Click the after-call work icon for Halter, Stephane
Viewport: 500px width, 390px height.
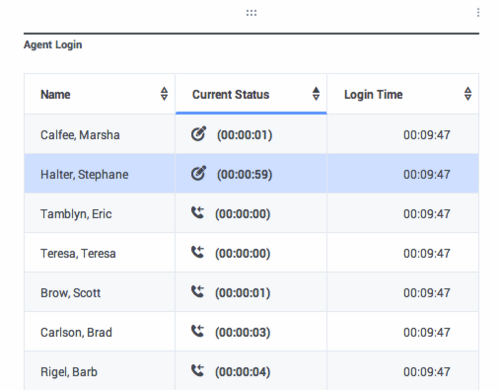[198, 173]
